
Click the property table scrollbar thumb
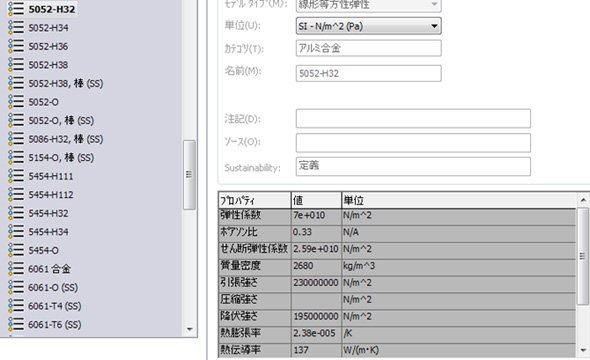point(583,256)
